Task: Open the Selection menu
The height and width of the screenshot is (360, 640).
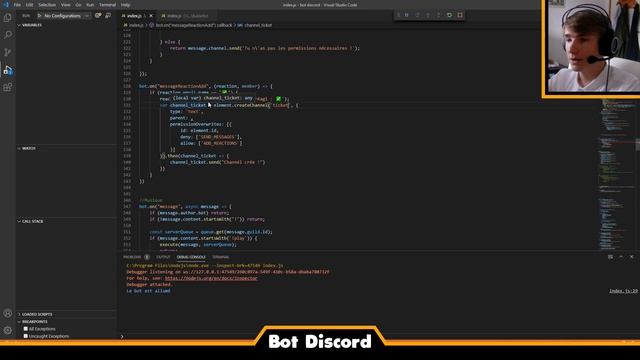Action: pyautogui.click(x=47, y=5)
